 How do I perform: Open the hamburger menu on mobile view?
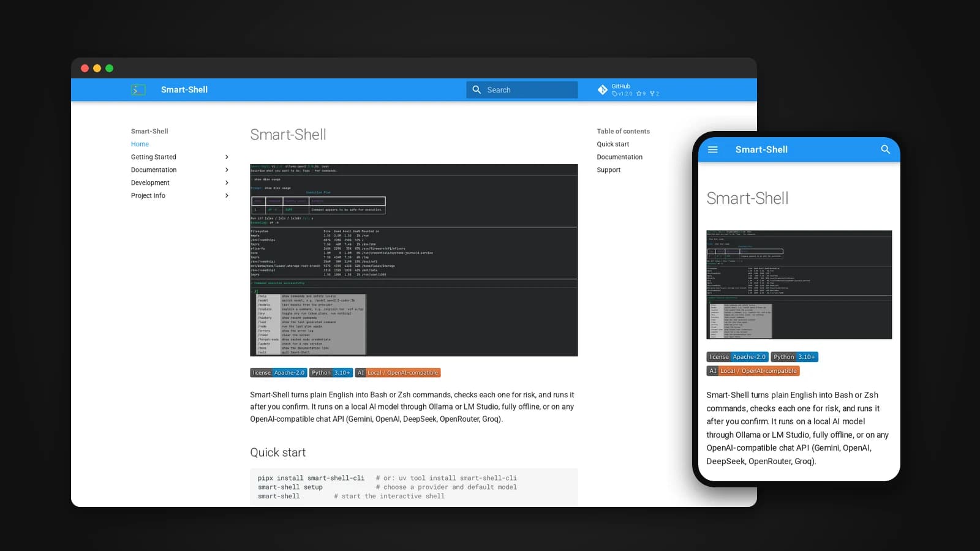pyautogui.click(x=713, y=149)
